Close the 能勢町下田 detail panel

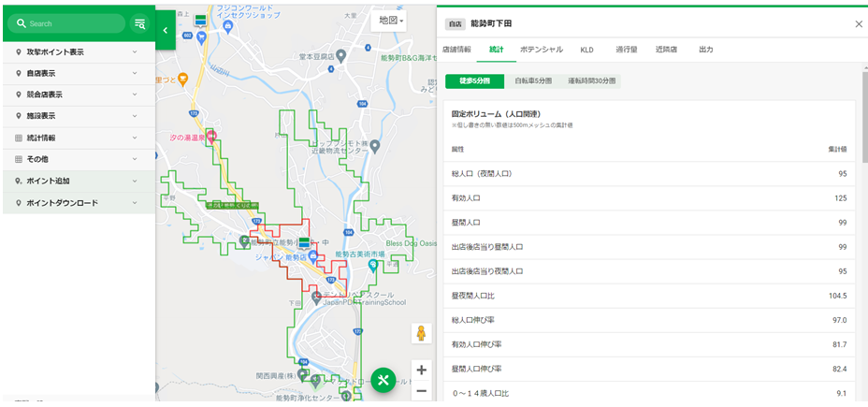click(x=859, y=23)
